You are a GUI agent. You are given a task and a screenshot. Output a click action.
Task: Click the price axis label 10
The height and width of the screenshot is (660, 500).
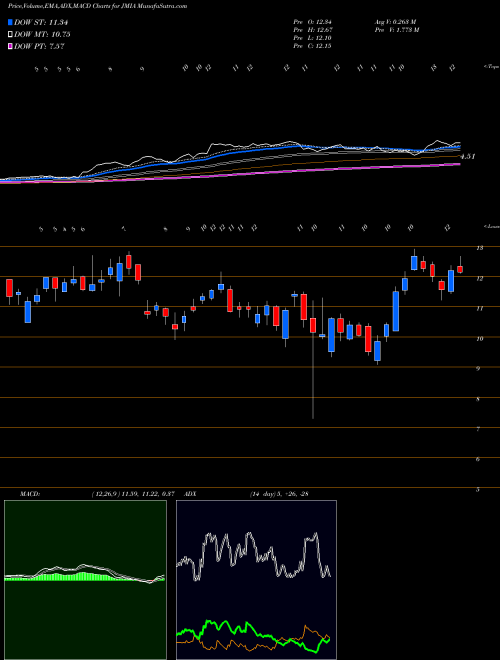[x=479, y=339]
